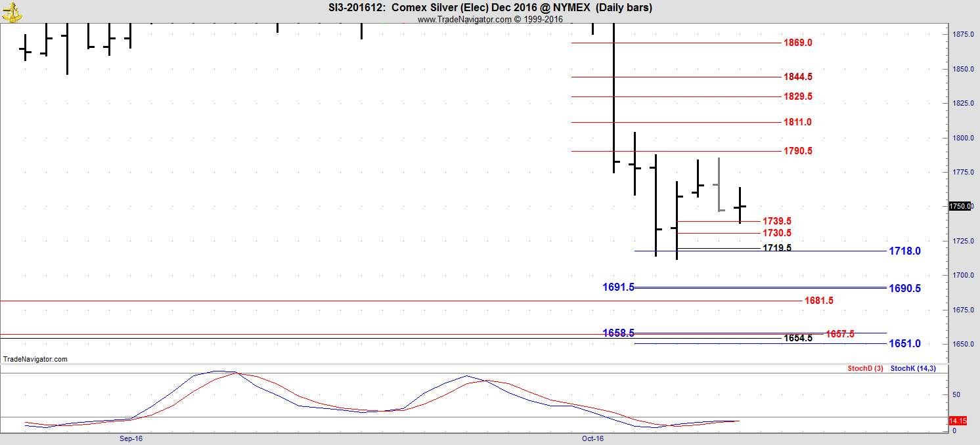The height and width of the screenshot is (445, 980).
Task: Click the red stochastic value tag 14.15
Action: [x=957, y=421]
